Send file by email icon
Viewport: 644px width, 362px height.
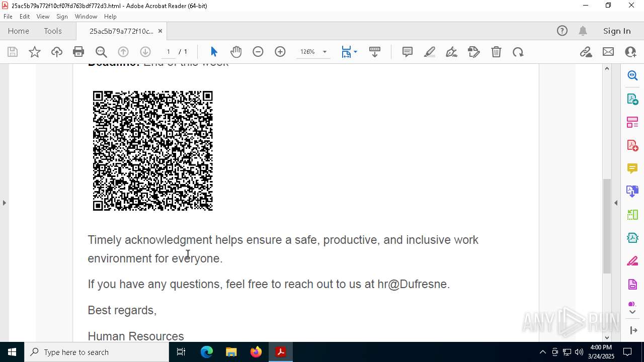(x=608, y=52)
